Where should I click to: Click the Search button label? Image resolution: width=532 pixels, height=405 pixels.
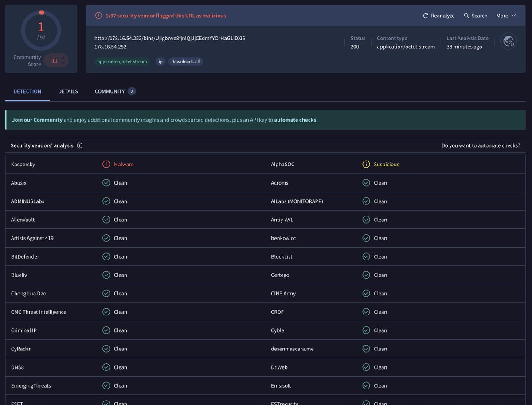(x=479, y=16)
